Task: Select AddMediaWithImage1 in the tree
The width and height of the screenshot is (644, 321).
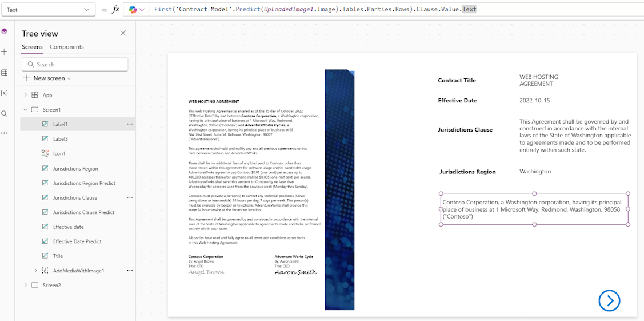Action: click(78, 271)
